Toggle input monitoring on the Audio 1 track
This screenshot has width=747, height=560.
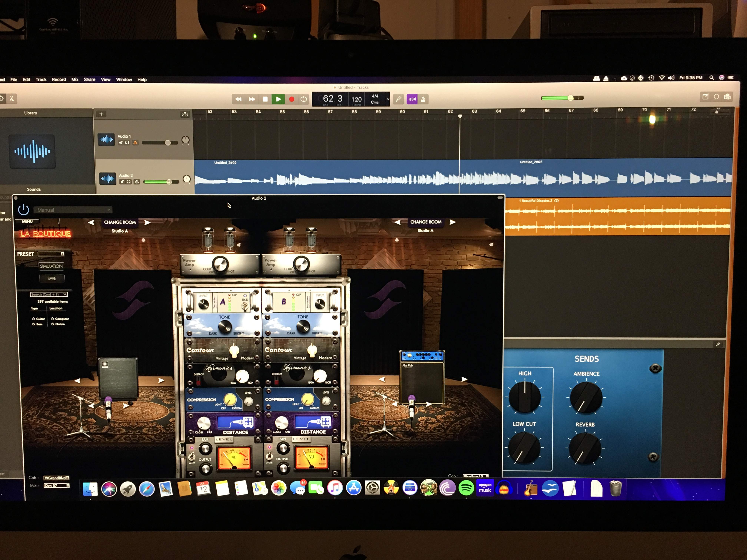(x=135, y=143)
